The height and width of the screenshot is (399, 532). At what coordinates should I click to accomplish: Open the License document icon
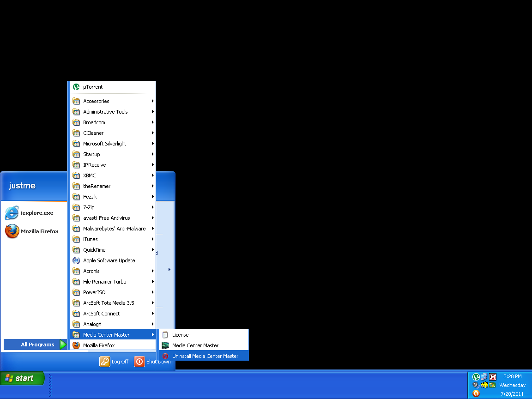pyautogui.click(x=165, y=335)
